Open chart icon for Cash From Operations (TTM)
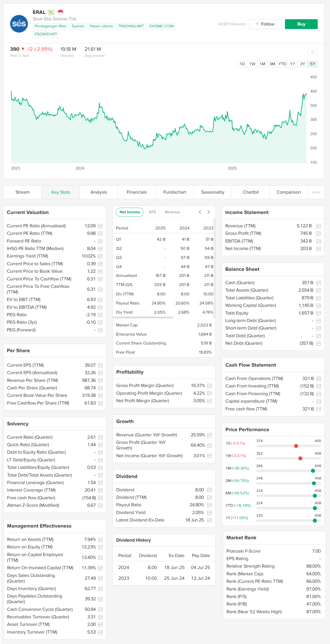This screenshot has width=330, height=644. click(x=319, y=379)
